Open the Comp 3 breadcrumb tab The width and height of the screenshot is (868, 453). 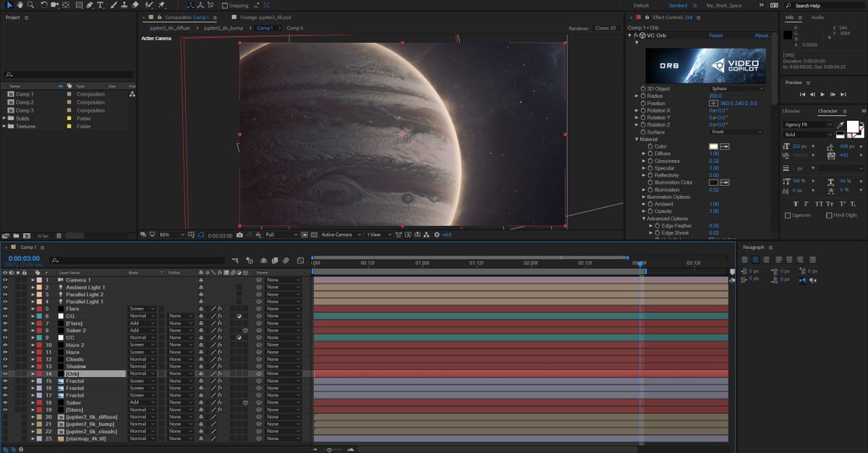294,27
